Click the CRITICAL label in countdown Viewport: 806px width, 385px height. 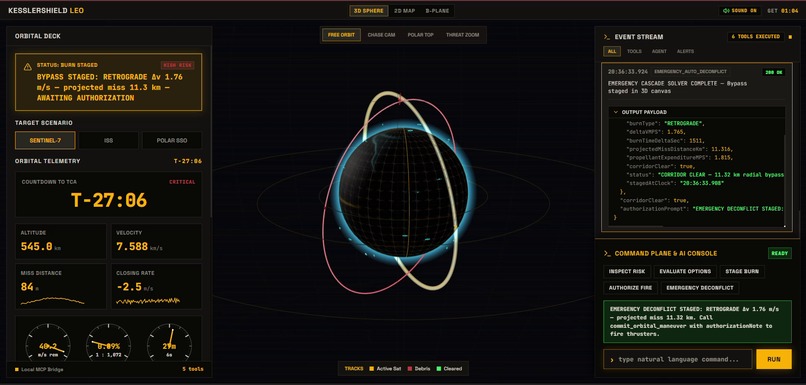pyautogui.click(x=182, y=182)
